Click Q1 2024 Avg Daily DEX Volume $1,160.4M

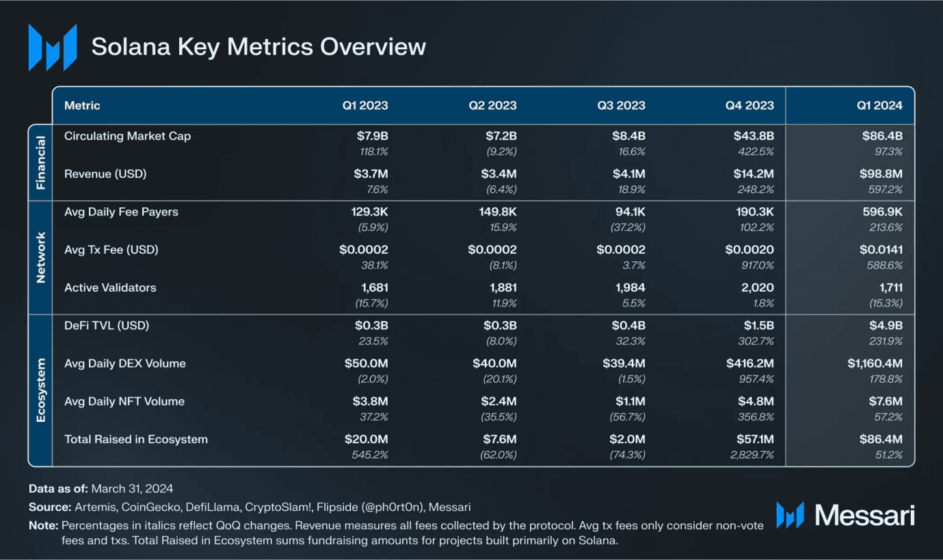click(x=875, y=363)
